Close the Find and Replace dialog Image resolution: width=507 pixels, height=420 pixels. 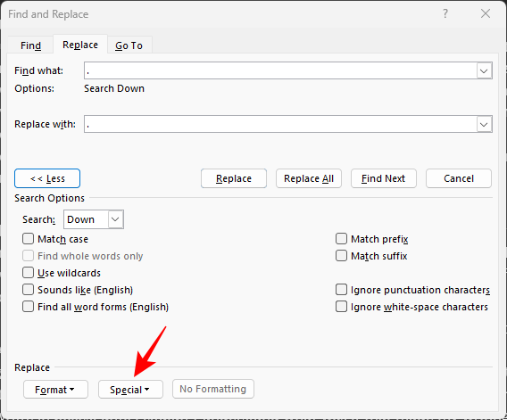486,13
